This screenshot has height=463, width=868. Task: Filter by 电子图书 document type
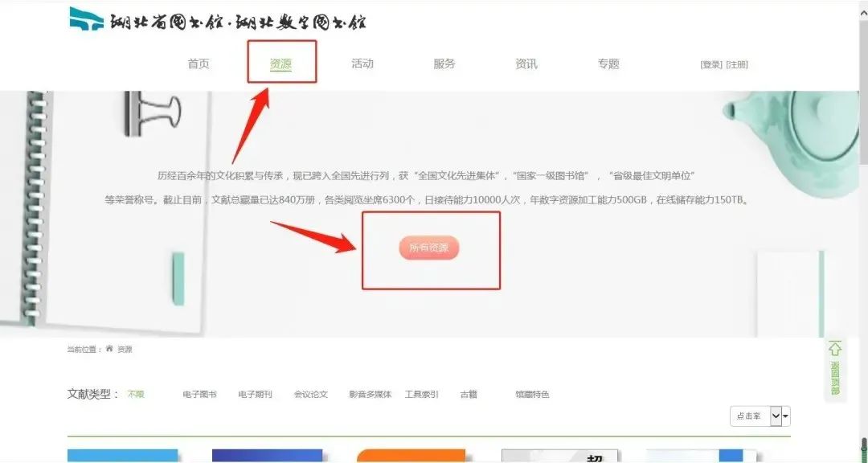coord(199,395)
